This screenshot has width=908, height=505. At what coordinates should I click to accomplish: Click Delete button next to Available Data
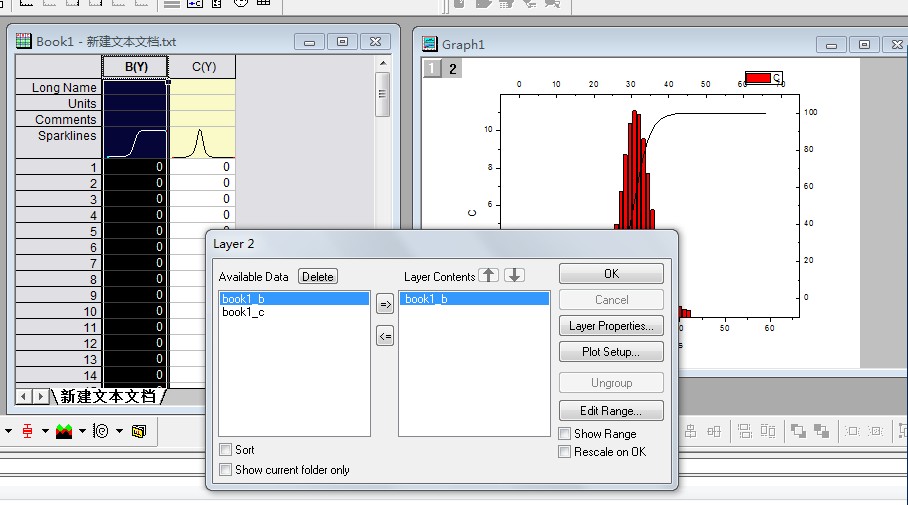(318, 276)
